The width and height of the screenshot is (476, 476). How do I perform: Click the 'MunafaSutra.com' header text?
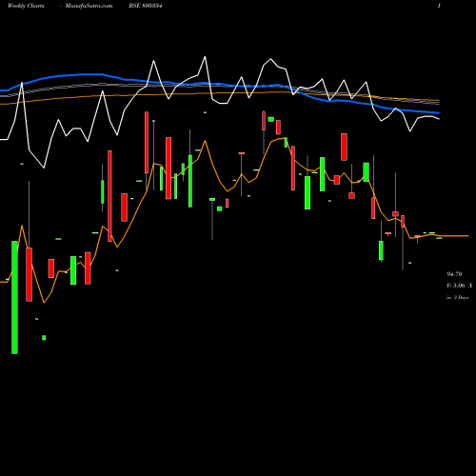(89, 6)
